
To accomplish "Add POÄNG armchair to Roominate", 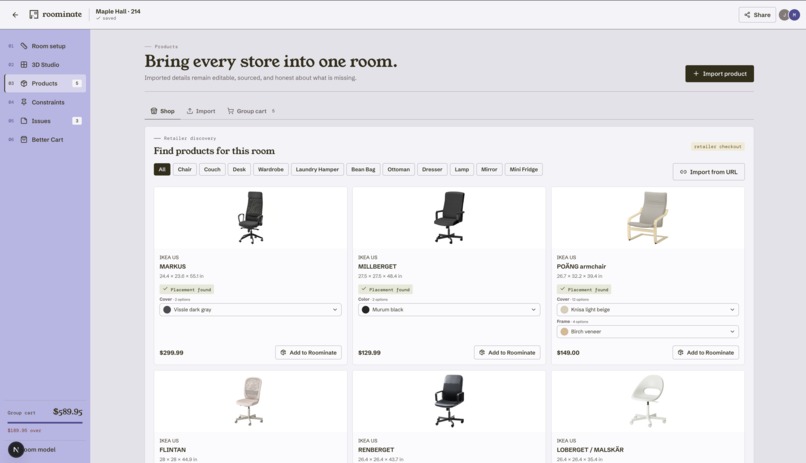I will pos(705,353).
